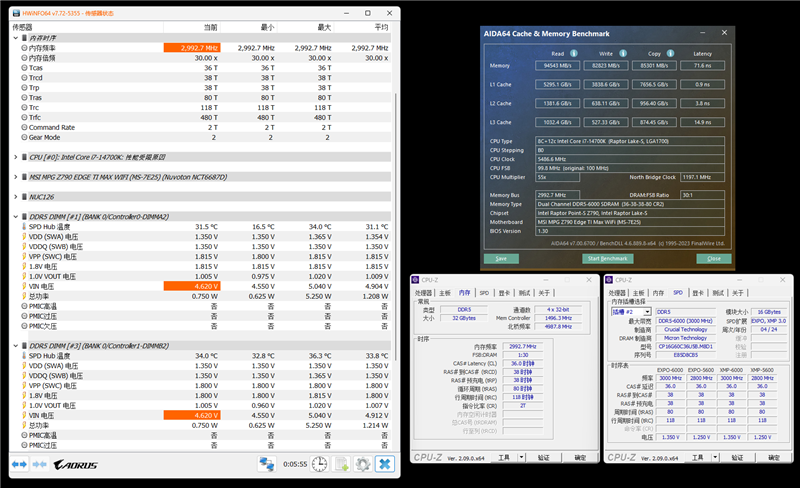Open 测试 tab in left CPU-Z
The width and height of the screenshot is (800, 488).
[524, 292]
